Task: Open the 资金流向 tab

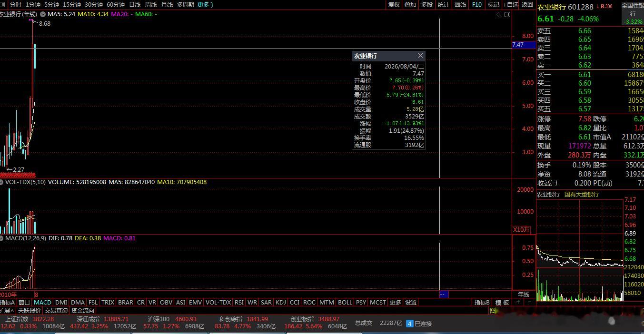Action: point(83,310)
